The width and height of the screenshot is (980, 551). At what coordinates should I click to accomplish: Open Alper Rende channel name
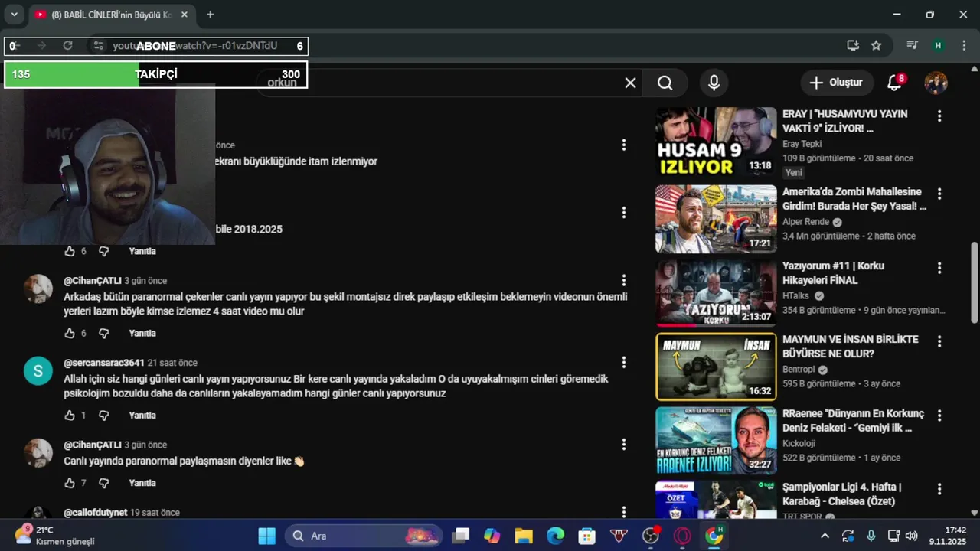(808, 222)
